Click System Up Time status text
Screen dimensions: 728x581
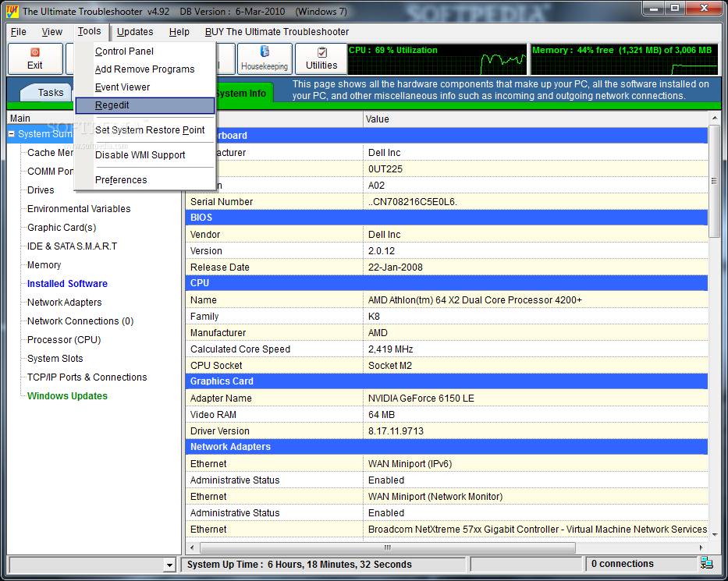pos(300,565)
